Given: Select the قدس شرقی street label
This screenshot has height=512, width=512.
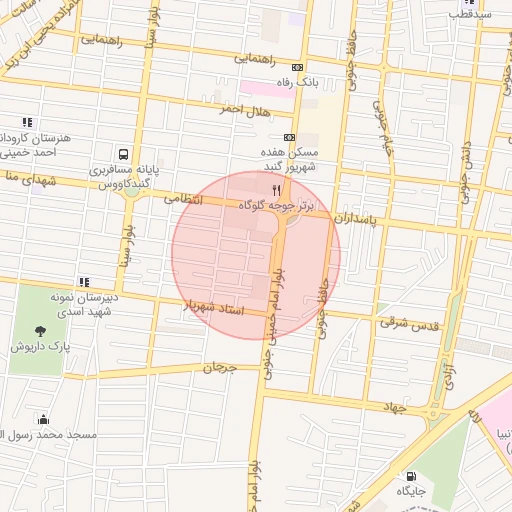Looking at the screenshot, I should click(x=410, y=324).
